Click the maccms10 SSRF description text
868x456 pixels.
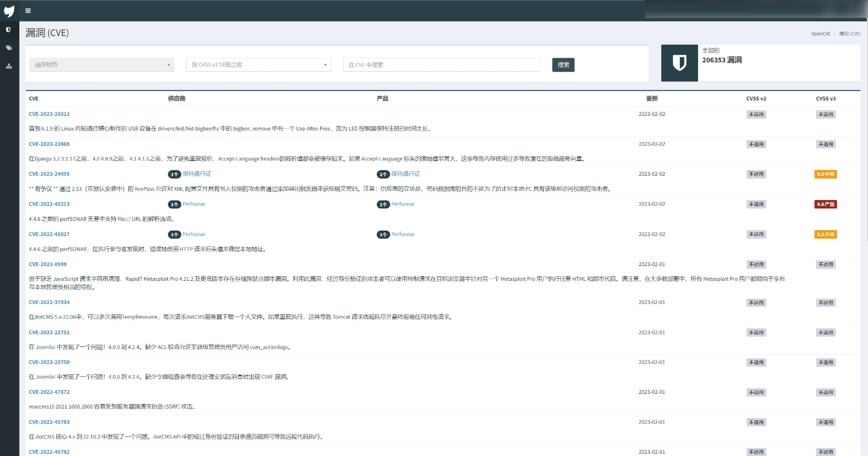(112, 406)
